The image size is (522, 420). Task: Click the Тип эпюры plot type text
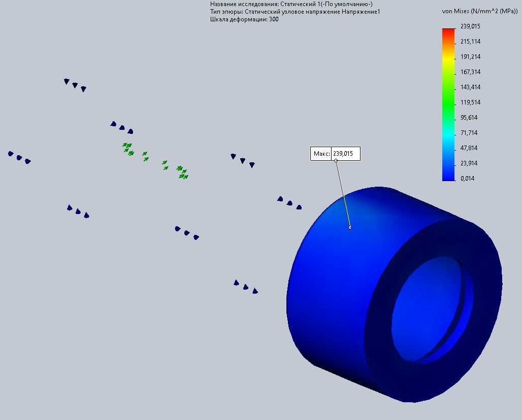pos(295,12)
